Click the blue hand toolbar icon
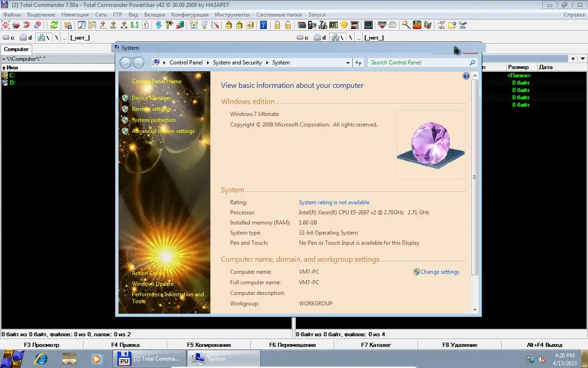Image resolution: width=588 pixels, height=368 pixels. click(158, 25)
